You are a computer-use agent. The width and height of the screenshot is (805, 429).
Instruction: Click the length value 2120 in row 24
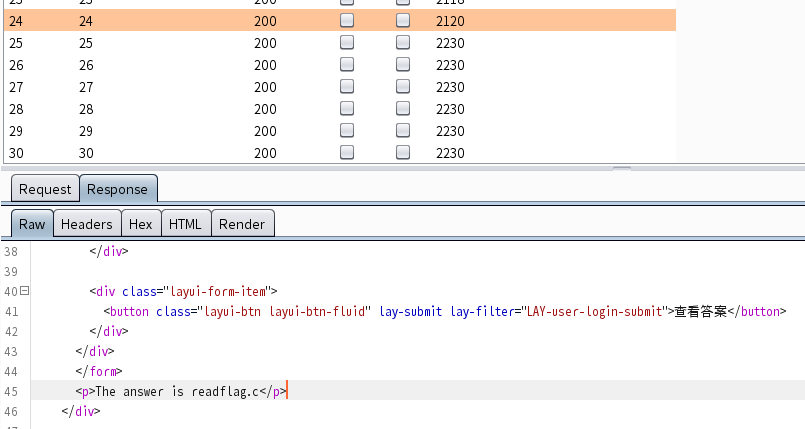(450, 20)
